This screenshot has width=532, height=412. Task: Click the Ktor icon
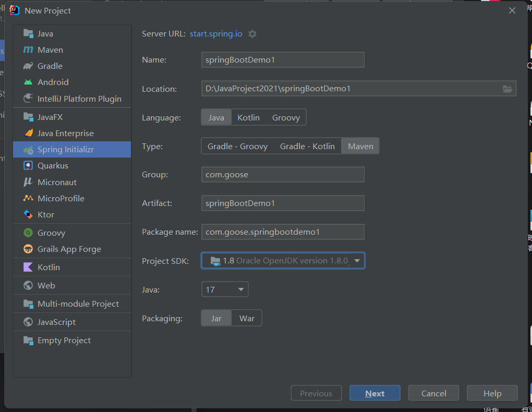[x=28, y=214]
